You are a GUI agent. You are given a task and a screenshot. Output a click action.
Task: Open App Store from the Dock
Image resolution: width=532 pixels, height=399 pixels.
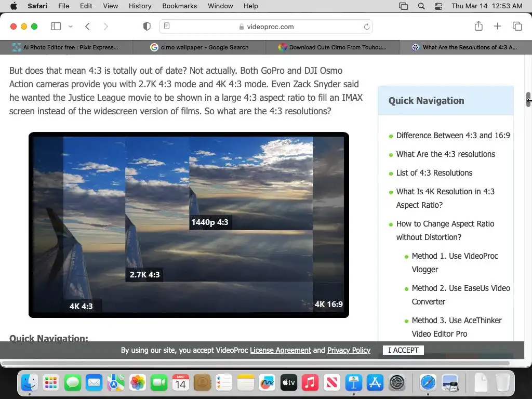pos(375,383)
